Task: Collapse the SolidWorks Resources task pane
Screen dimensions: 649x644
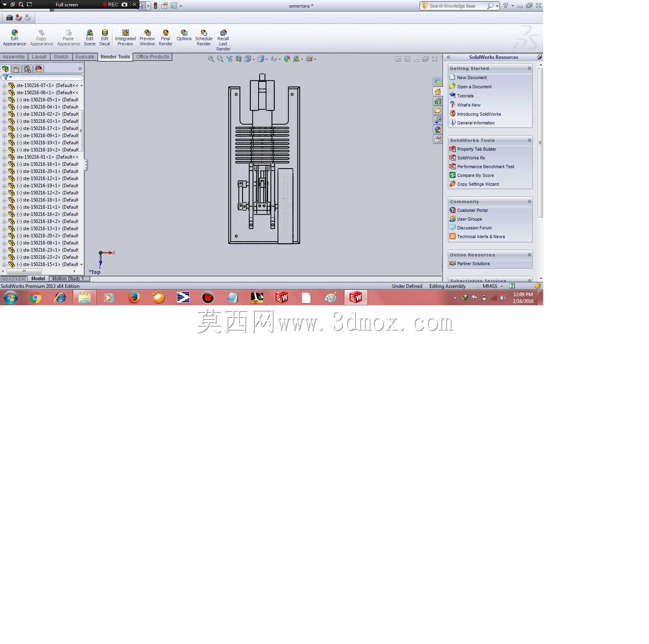Action: [448, 57]
